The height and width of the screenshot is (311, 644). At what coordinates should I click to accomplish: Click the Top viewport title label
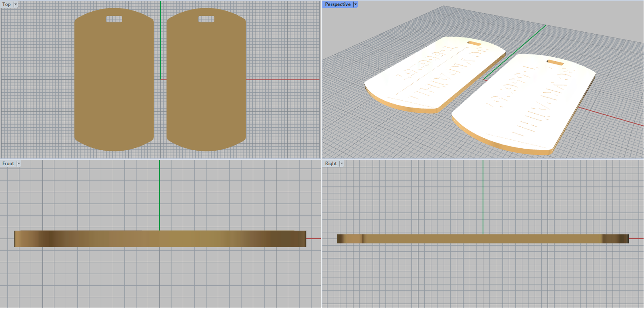click(x=6, y=4)
